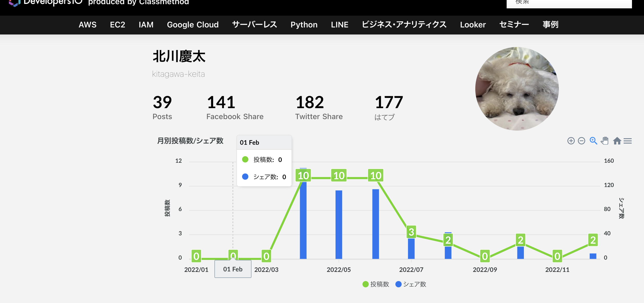Click the last green 2 label in December
The image size is (644, 303).
[x=593, y=240]
